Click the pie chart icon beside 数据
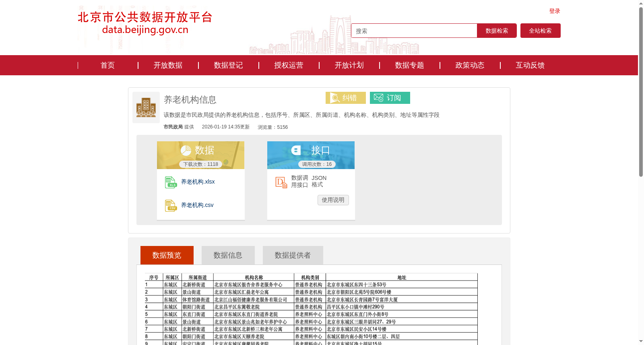 [186, 151]
